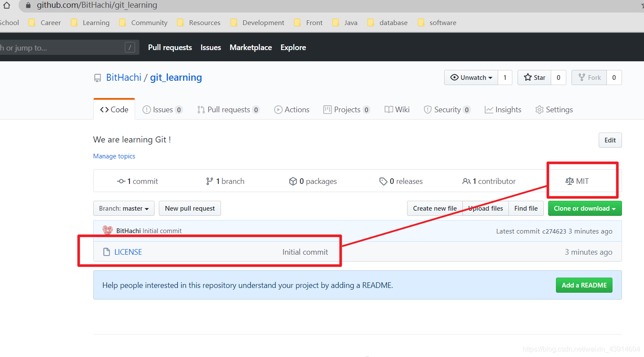Open the Projects tab
The width and height of the screenshot is (644, 357).
coord(347,110)
